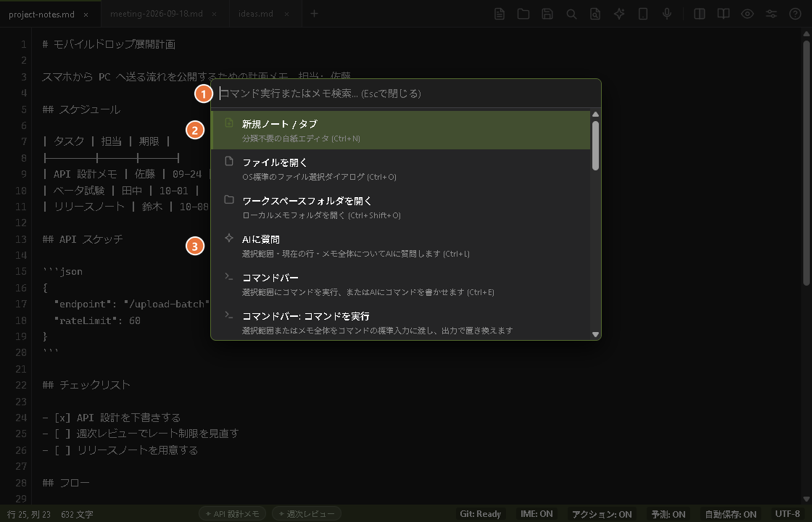Click the folder icon beside ワークスペースフォルダを開く
The image size is (812, 522).
point(229,199)
